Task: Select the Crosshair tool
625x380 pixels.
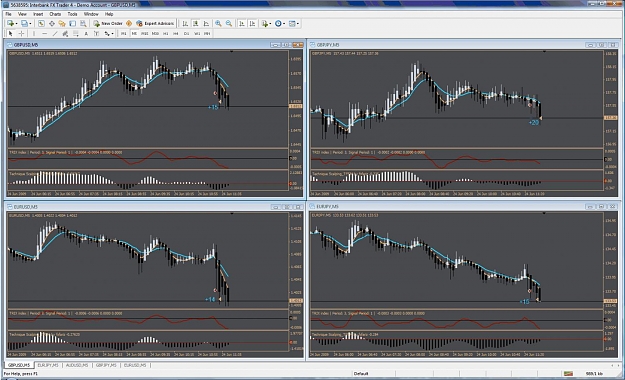Action: [x=21, y=33]
